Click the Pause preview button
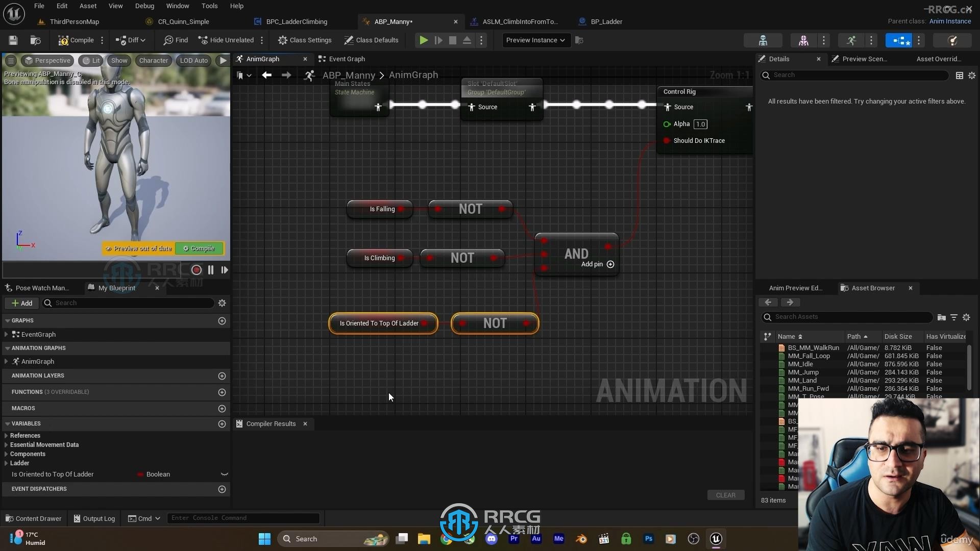This screenshot has height=551, width=980. 211,269
